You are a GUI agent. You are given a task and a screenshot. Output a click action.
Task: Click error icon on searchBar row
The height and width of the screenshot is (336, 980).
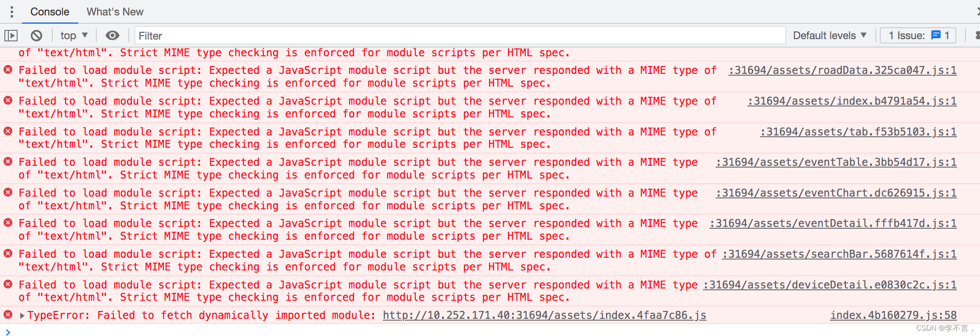pyautogui.click(x=8, y=253)
